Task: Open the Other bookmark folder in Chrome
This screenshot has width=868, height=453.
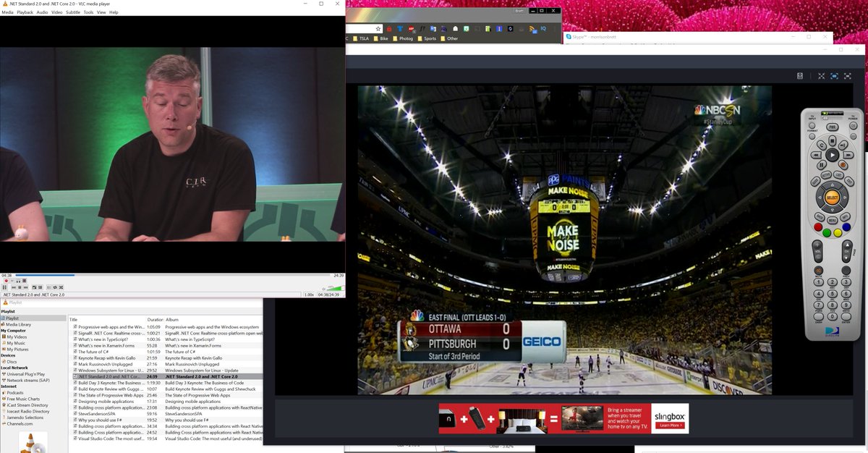Action: [x=449, y=38]
